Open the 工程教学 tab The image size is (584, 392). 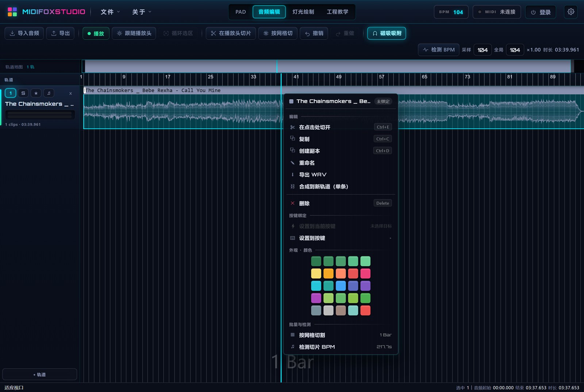pyautogui.click(x=337, y=12)
